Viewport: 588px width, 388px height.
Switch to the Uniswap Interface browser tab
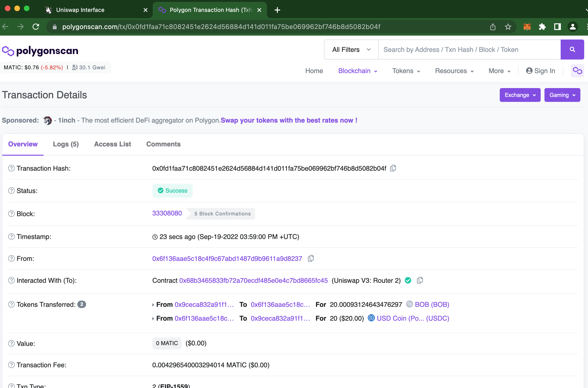pos(80,10)
